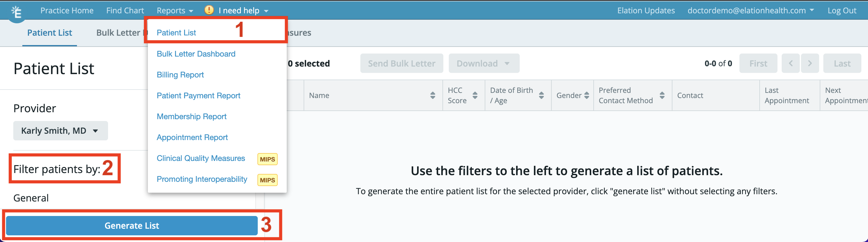Click the previous page chevron
Screen dimensions: 868x242
click(790, 63)
